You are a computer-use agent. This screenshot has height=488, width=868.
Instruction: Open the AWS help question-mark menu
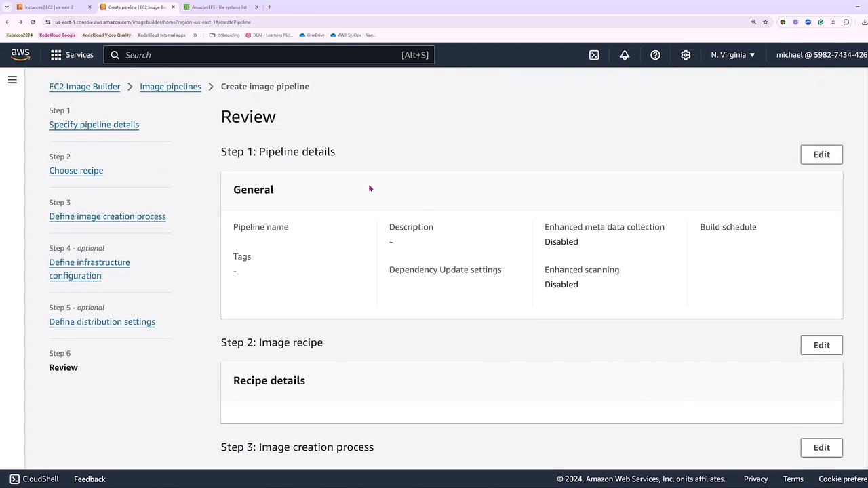pyautogui.click(x=655, y=55)
